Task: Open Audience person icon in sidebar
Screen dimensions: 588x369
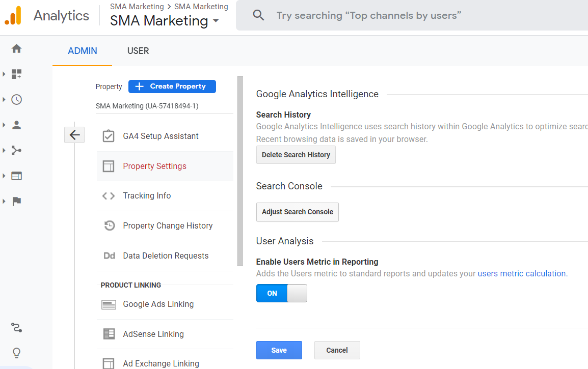Action: 17,125
